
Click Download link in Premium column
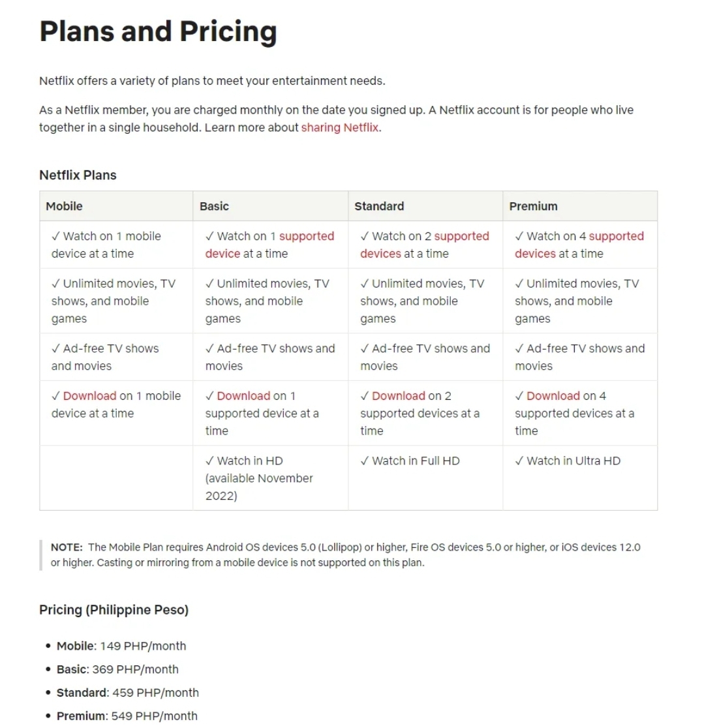tap(553, 396)
